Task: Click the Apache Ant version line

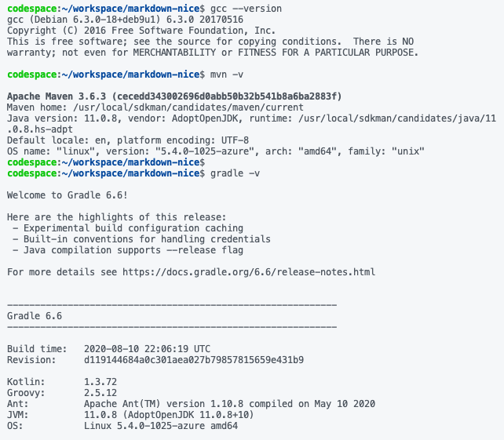Action: point(229,404)
